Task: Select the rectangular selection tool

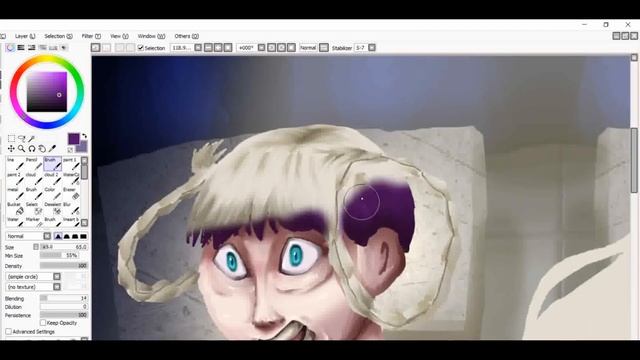Action: pyautogui.click(x=11, y=139)
